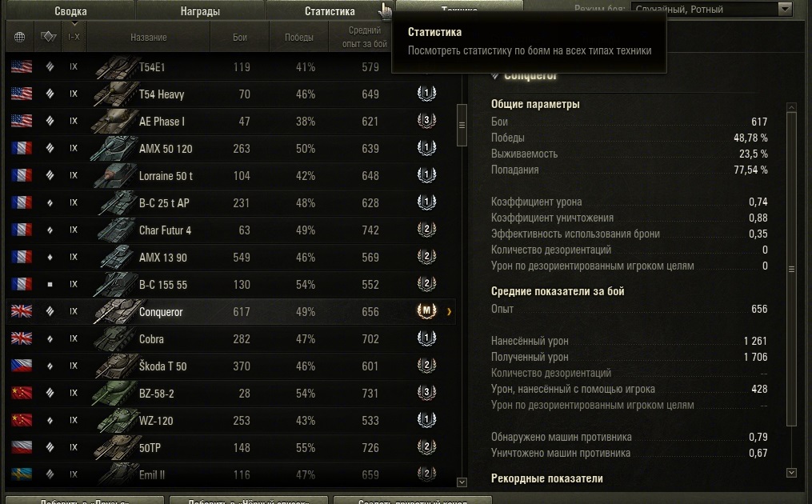Image resolution: width=812 pixels, height=504 pixels.
Task: Switch to the Сводка tab
Action: click(x=70, y=11)
